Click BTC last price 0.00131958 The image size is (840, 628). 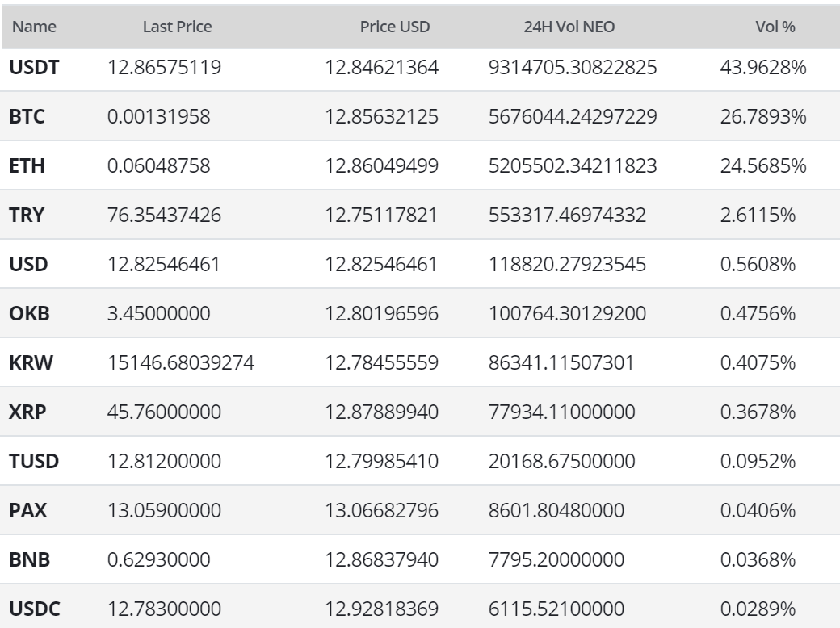159,117
